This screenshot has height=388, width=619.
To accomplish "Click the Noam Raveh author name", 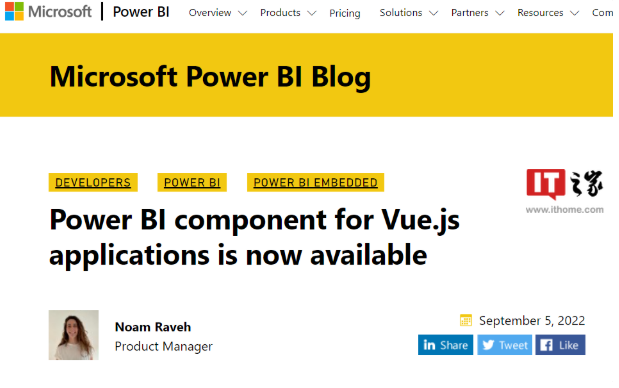I will click(x=153, y=327).
